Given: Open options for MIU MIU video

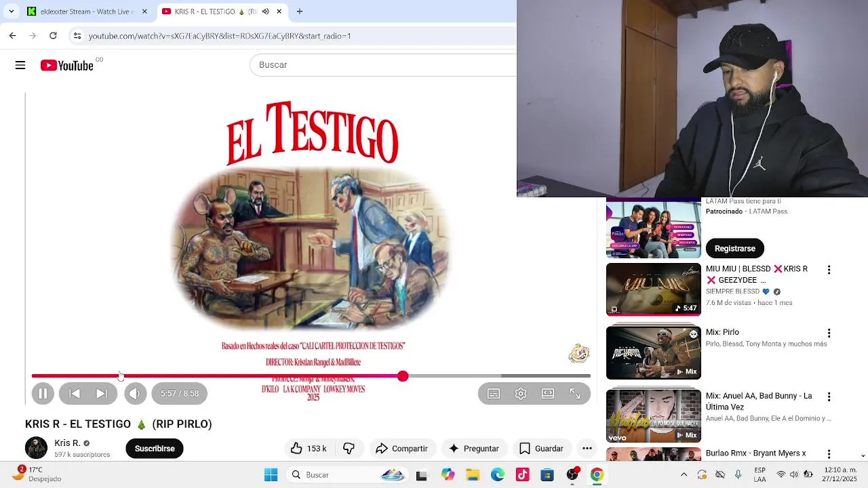Looking at the screenshot, I should (x=829, y=270).
